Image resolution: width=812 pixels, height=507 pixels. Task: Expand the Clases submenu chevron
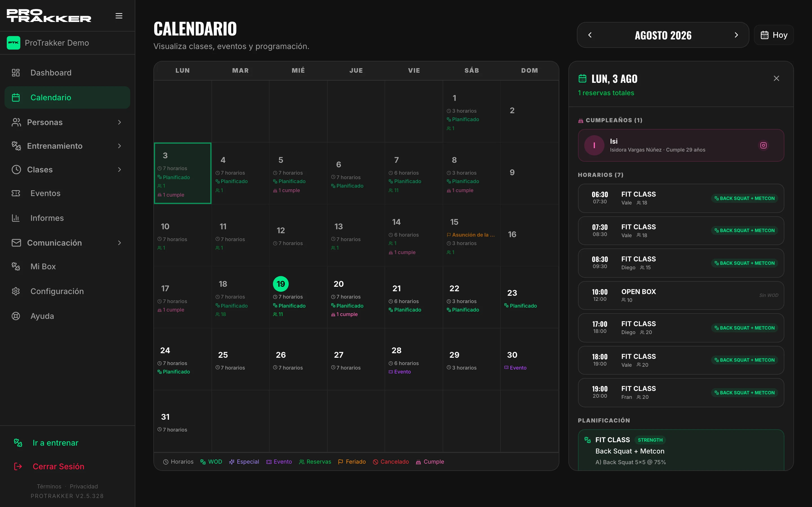point(120,170)
